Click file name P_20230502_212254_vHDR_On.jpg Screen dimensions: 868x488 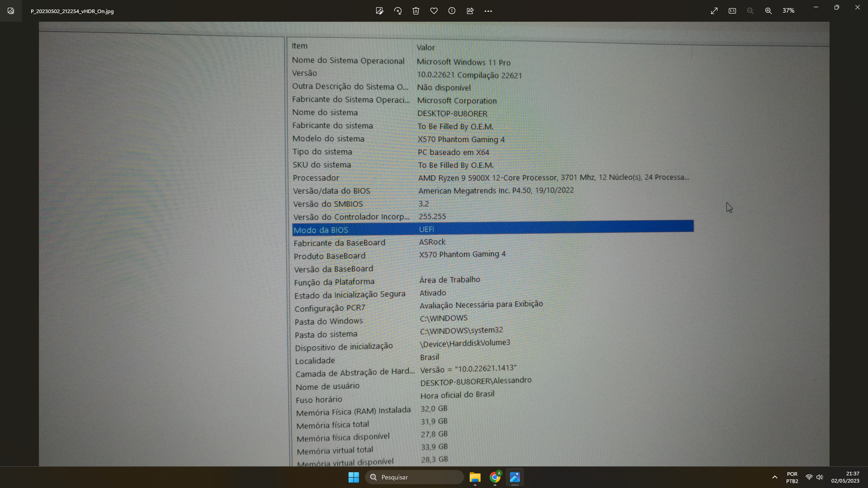(x=72, y=11)
